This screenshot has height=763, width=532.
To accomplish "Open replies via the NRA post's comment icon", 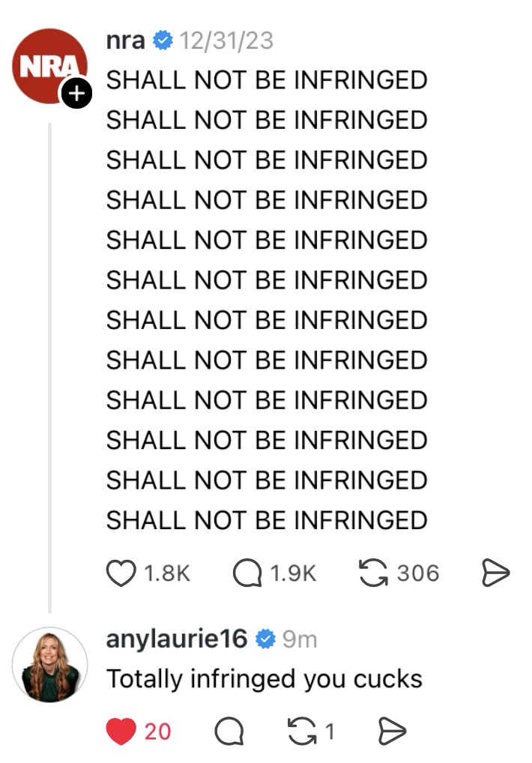I will pyautogui.click(x=247, y=573).
